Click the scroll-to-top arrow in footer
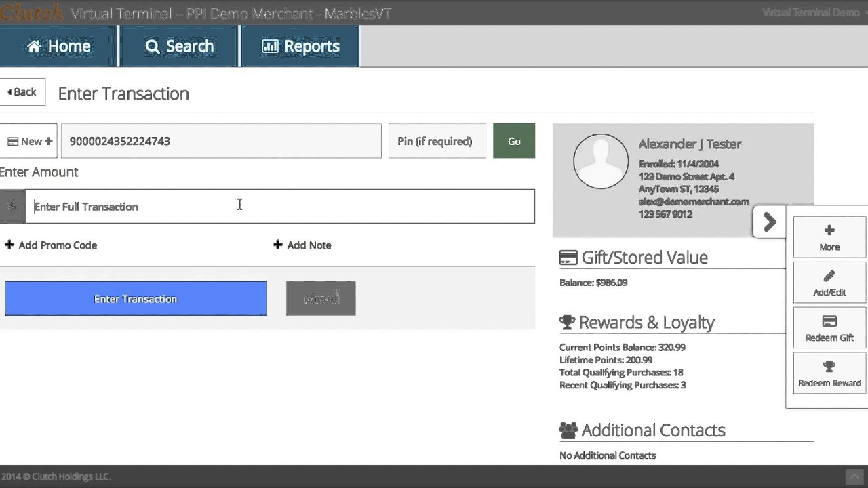Viewport: 868px width, 488px height. pos(854,476)
